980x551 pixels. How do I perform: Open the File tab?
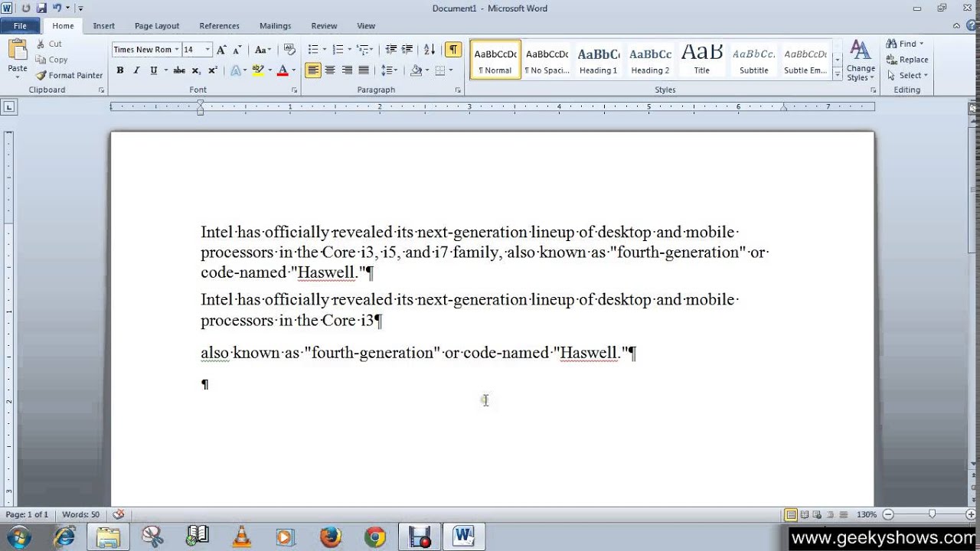click(x=20, y=26)
